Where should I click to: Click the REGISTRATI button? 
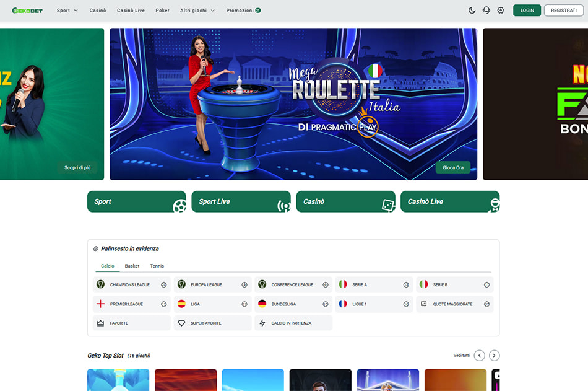(x=564, y=11)
